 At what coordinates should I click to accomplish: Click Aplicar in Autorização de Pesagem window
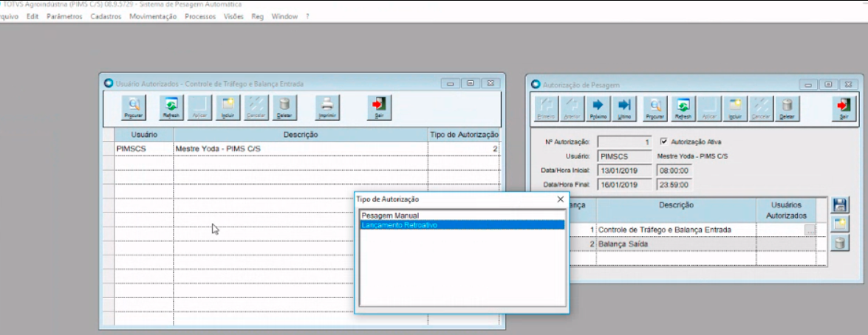tap(709, 108)
